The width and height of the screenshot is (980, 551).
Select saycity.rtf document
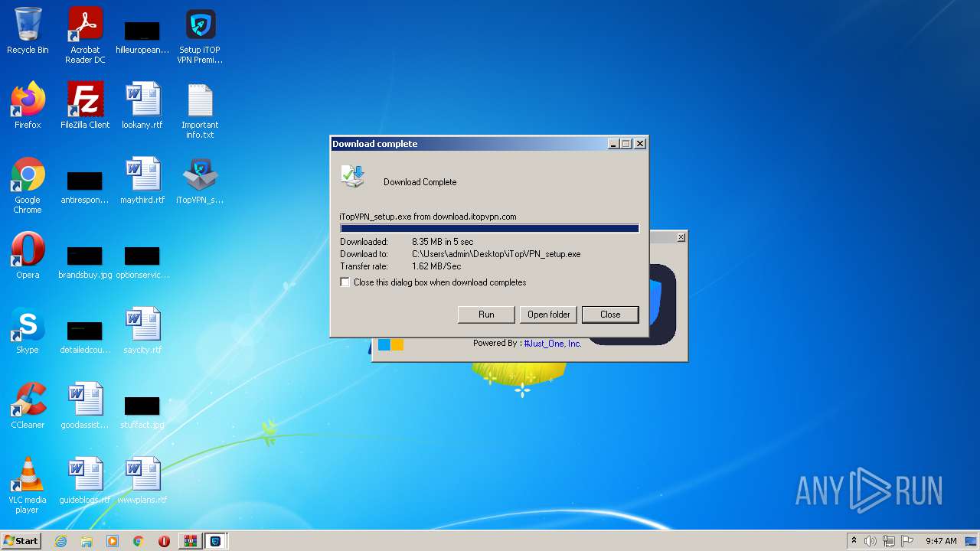[142, 331]
